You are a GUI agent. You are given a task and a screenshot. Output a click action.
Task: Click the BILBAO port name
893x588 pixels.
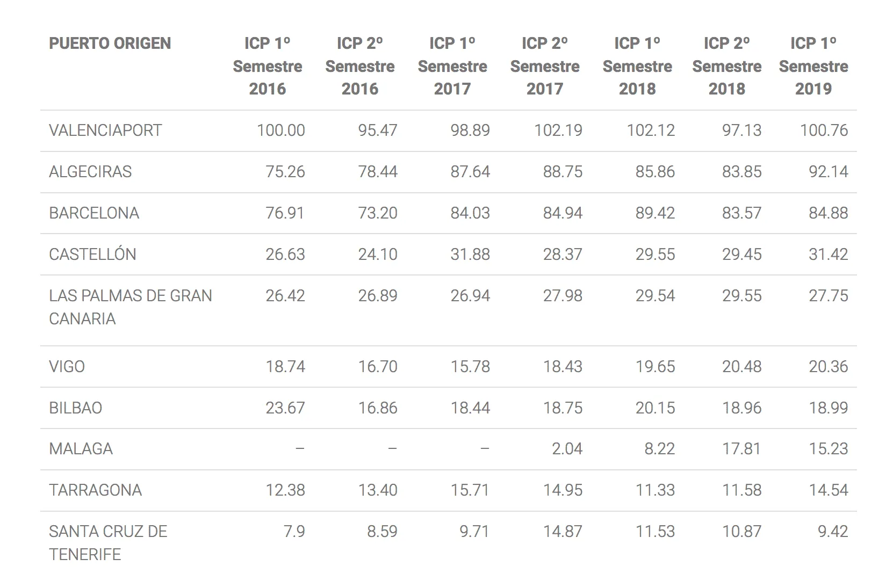coord(75,408)
